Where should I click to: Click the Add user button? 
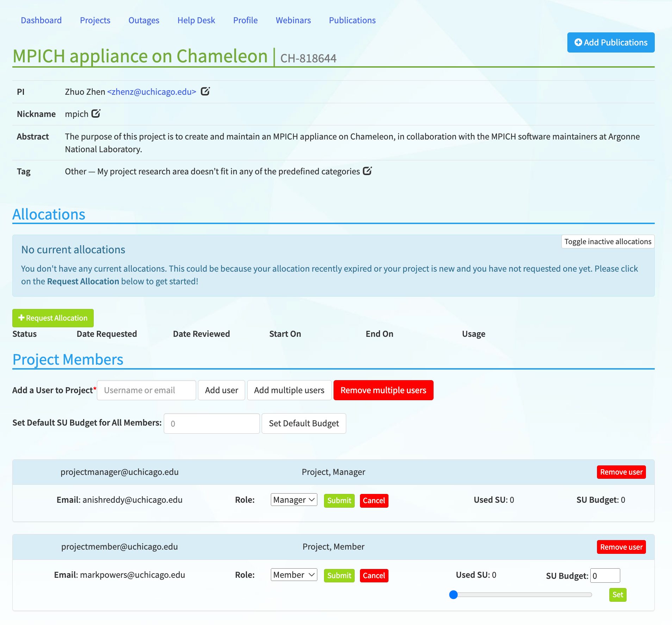tap(222, 390)
